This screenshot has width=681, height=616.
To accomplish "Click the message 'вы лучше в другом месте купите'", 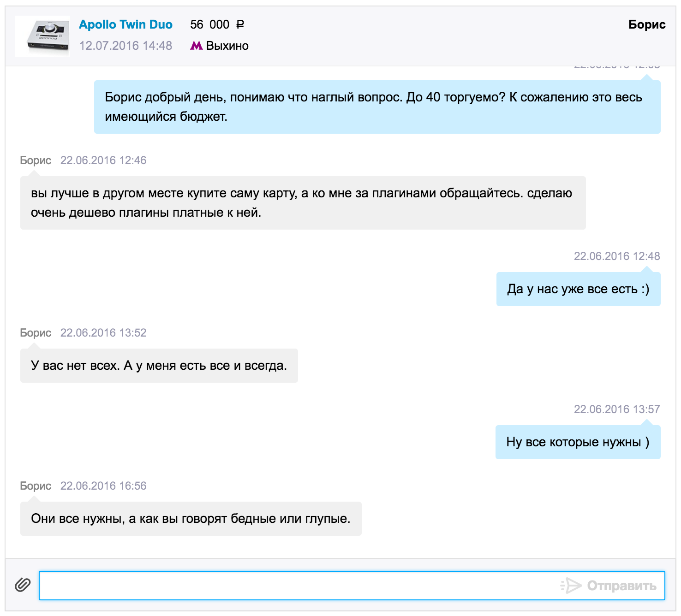I will pyautogui.click(x=303, y=203).
